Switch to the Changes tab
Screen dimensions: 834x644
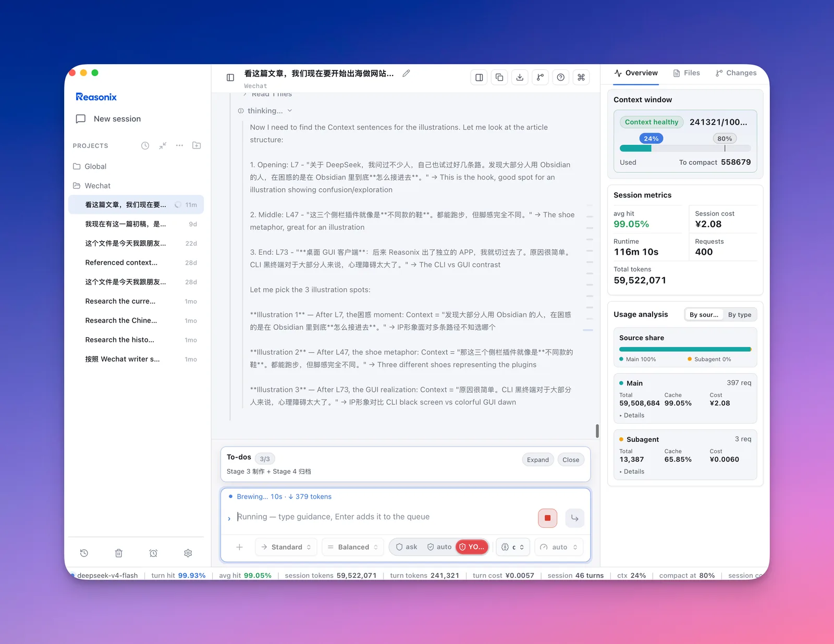tap(736, 73)
